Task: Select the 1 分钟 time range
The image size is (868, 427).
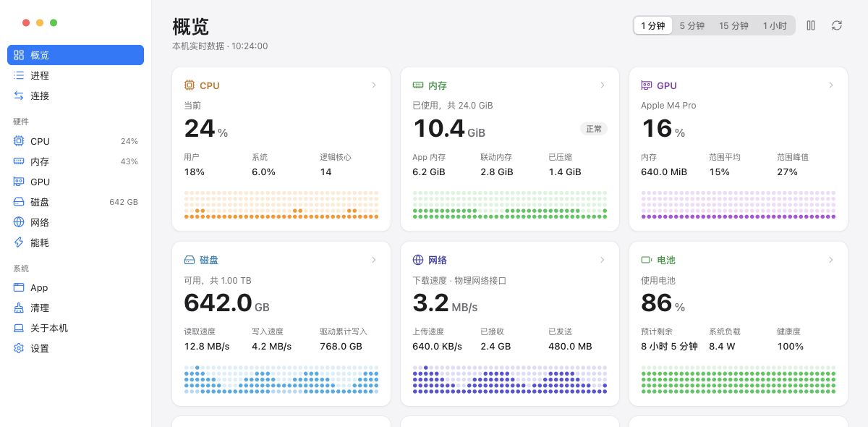Action: [x=653, y=25]
